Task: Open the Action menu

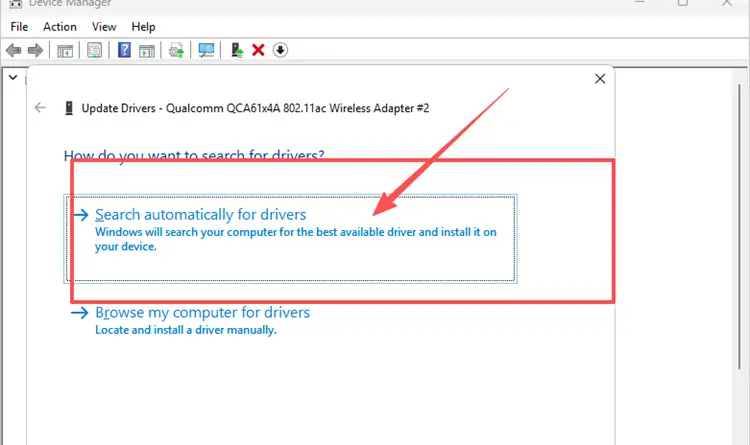Action: click(x=60, y=27)
